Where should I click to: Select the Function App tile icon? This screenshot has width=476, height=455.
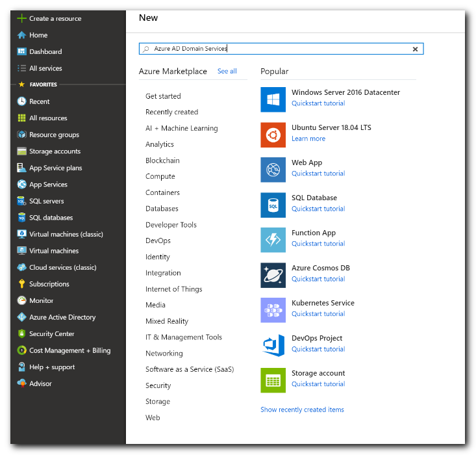click(x=273, y=240)
